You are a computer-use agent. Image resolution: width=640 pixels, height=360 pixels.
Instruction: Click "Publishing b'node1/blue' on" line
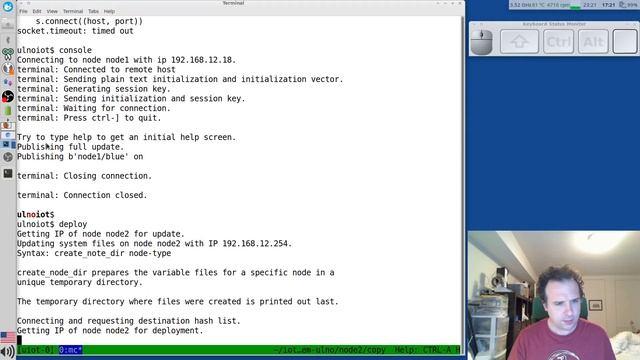pyautogui.click(x=80, y=157)
